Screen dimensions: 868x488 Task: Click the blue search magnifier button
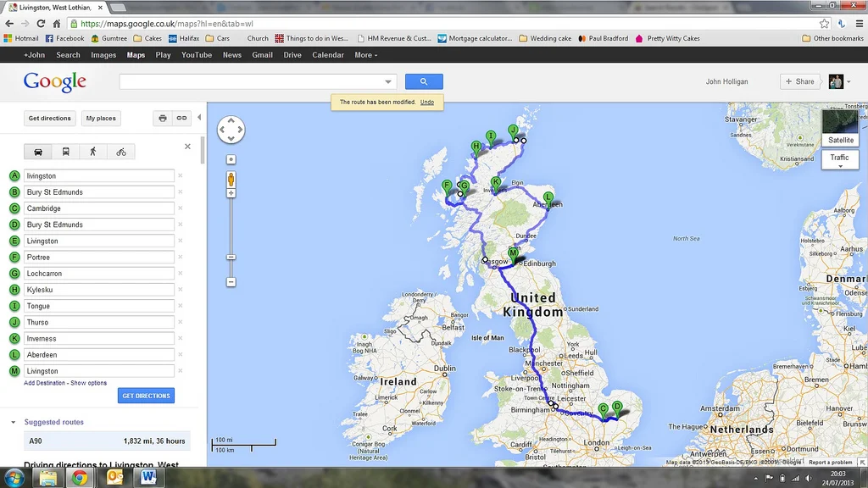point(424,81)
